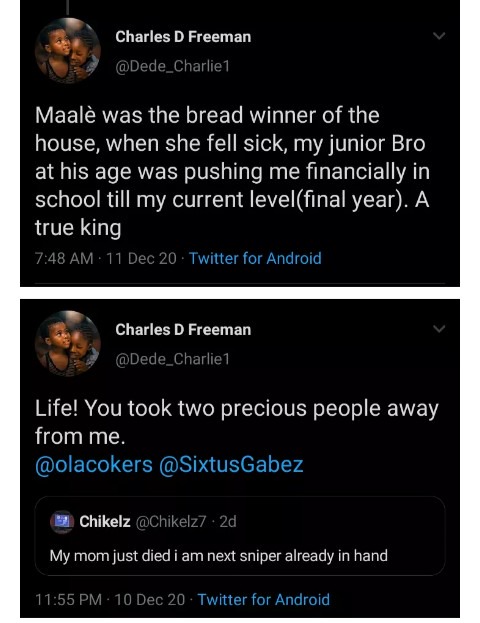Tap @Dede_Charlie1 handle in second tweet
This screenshot has width=480, height=623.
click(172, 359)
